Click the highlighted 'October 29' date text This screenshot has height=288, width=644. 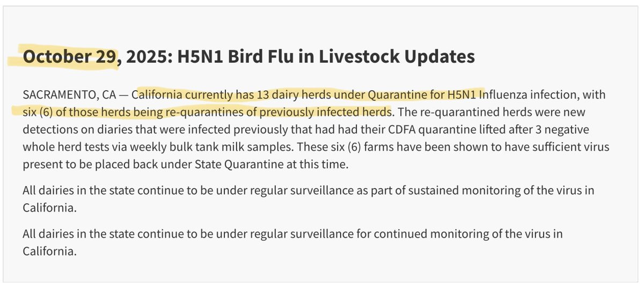click(x=69, y=56)
